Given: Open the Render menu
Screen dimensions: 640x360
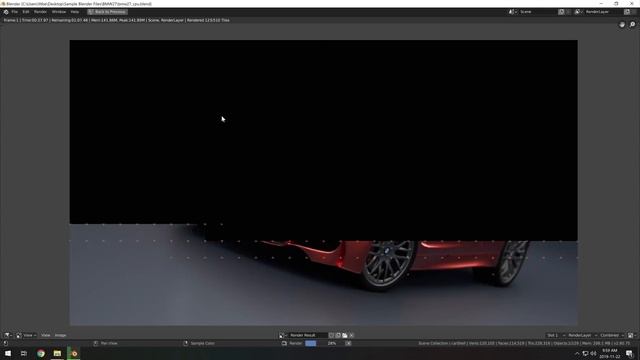Looking at the screenshot, I should [40, 12].
